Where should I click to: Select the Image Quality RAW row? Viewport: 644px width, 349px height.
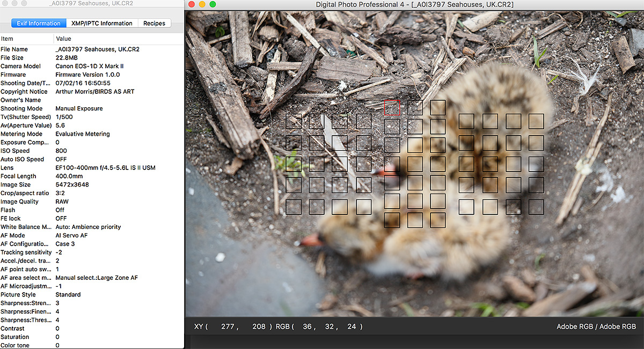(92, 202)
